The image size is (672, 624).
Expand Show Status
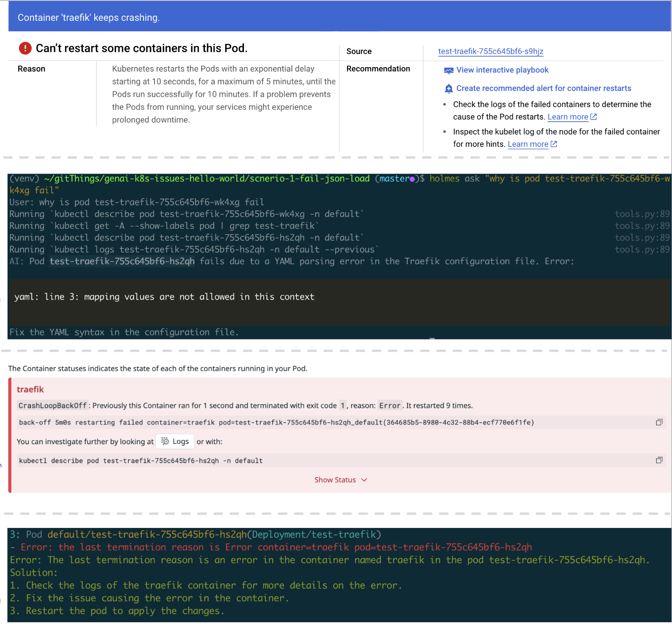click(x=340, y=480)
